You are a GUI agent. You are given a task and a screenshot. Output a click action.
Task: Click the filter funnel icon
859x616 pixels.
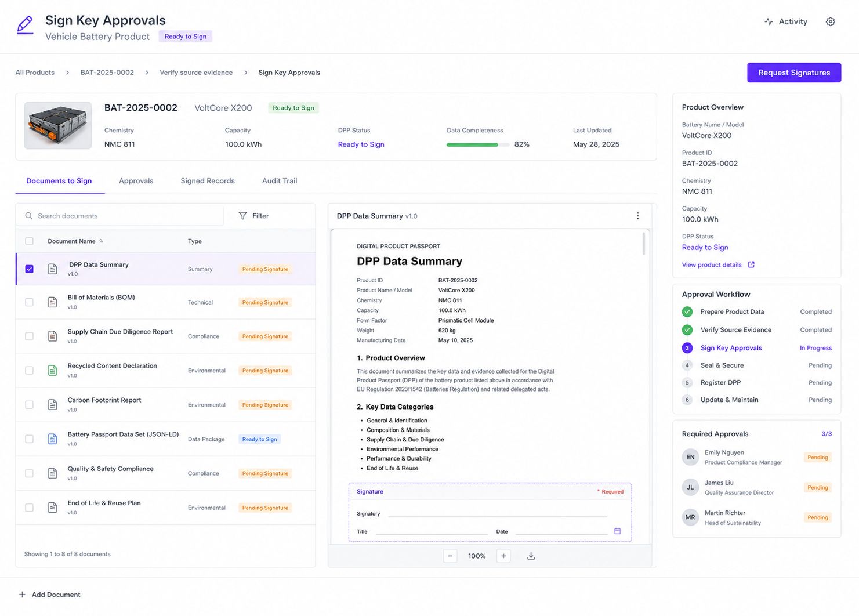pyautogui.click(x=242, y=216)
